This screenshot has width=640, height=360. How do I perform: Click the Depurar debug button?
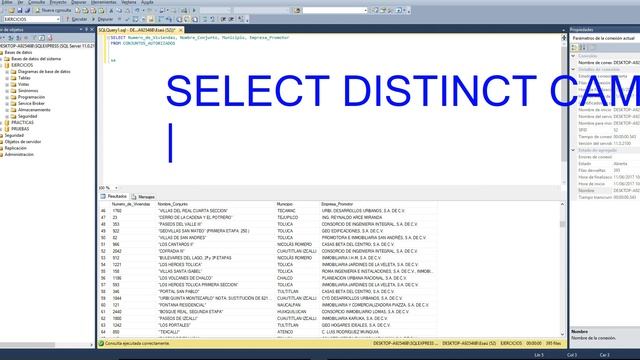pyautogui.click(x=102, y=19)
